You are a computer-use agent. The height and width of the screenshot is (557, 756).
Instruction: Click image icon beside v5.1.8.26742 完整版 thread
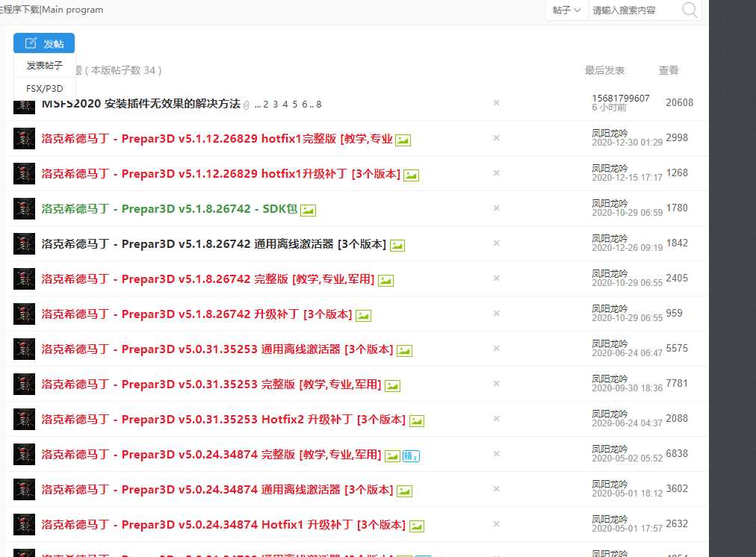click(385, 281)
